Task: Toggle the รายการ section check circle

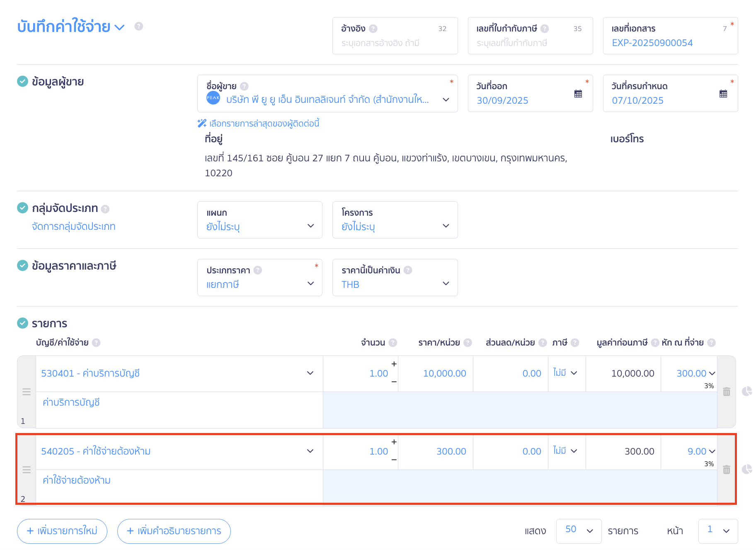Action: (22, 323)
